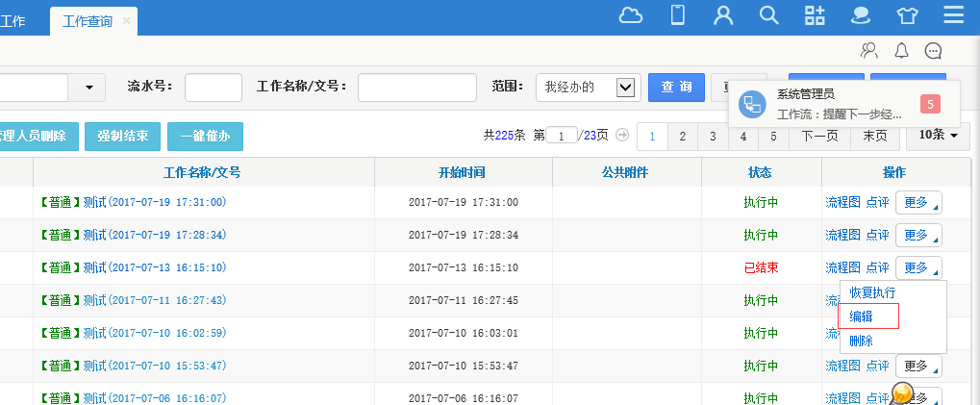Image resolution: width=980 pixels, height=405 pixels.
Task: Click the user profile icon
Action: coord(723,15)
